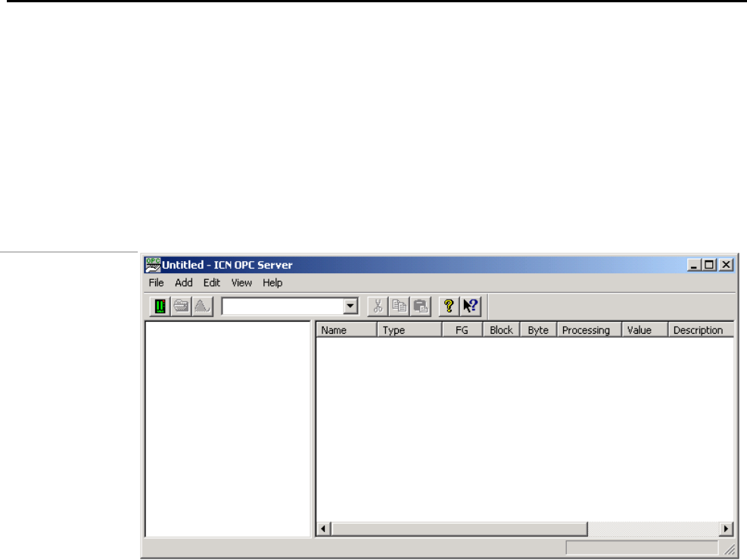Click the grayed folder toolbar icon

point(181,306)
